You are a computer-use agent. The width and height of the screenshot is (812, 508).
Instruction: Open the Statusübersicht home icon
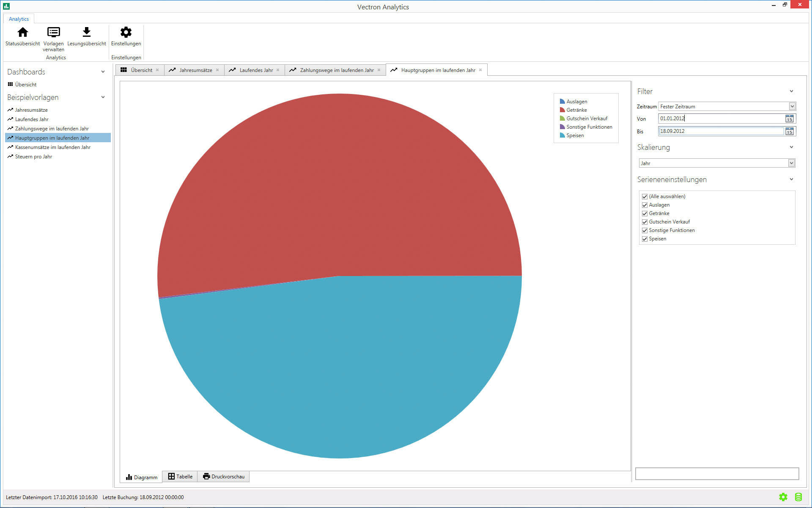23,33
